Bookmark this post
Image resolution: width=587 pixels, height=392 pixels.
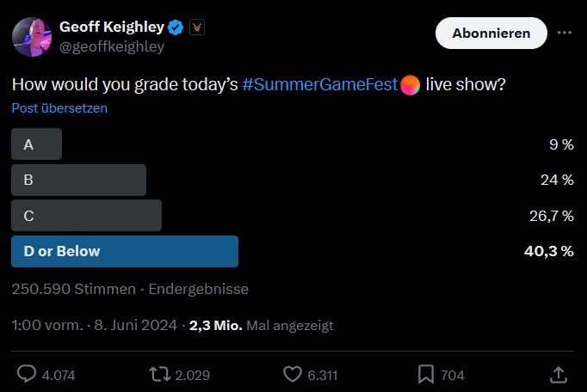pyautogui.click(x=426, y=374)
